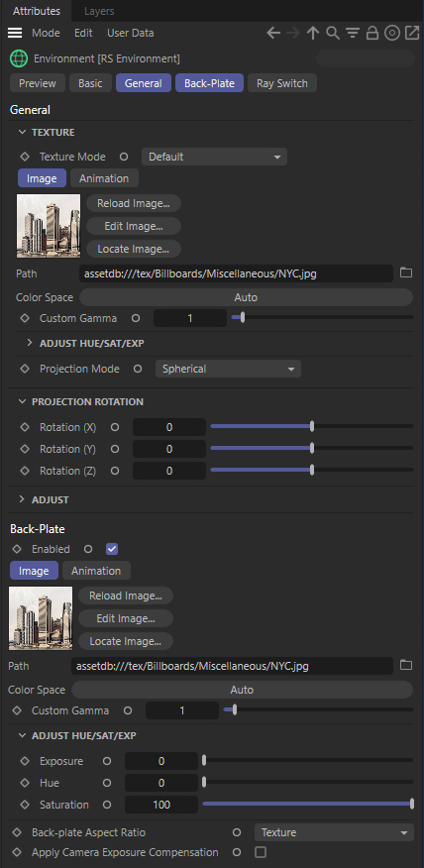Open the attribute search magnifier

[333, 34]
